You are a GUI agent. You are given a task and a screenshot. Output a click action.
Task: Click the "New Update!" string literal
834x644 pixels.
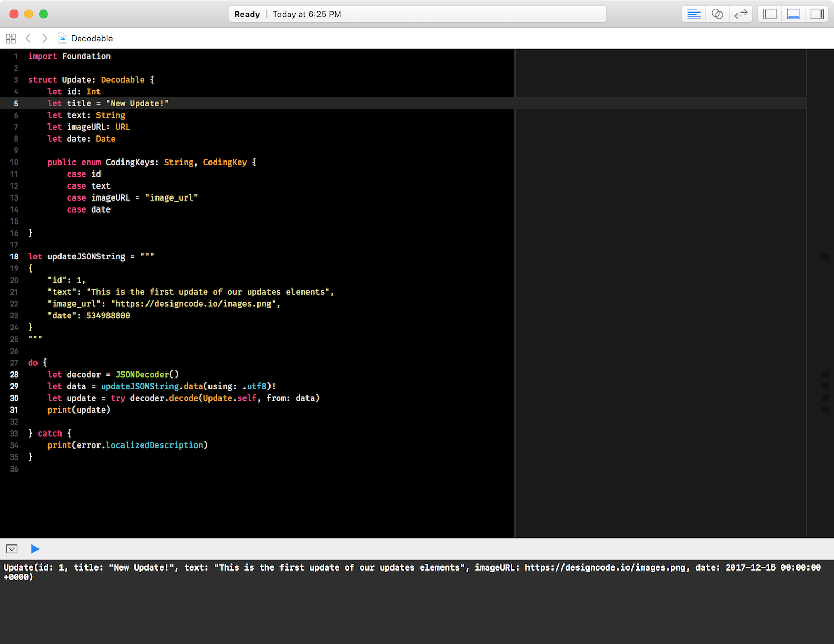137,103
